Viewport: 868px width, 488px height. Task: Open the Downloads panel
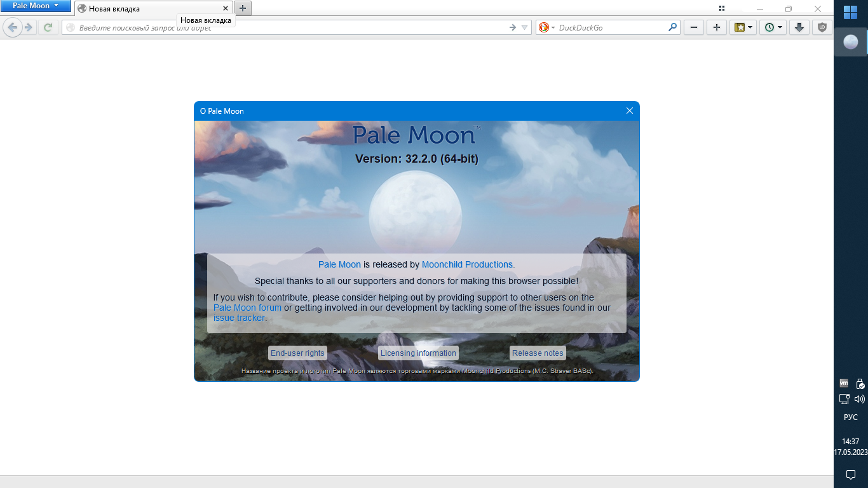800,27
